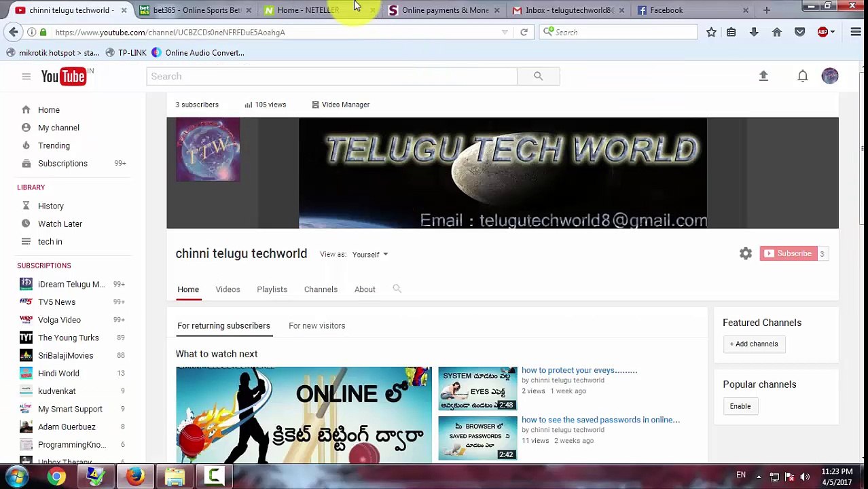Viewport: 868px width, 489px height.
Task: Open the YouTube guide hamburger menu
Action: pos(26,76)
